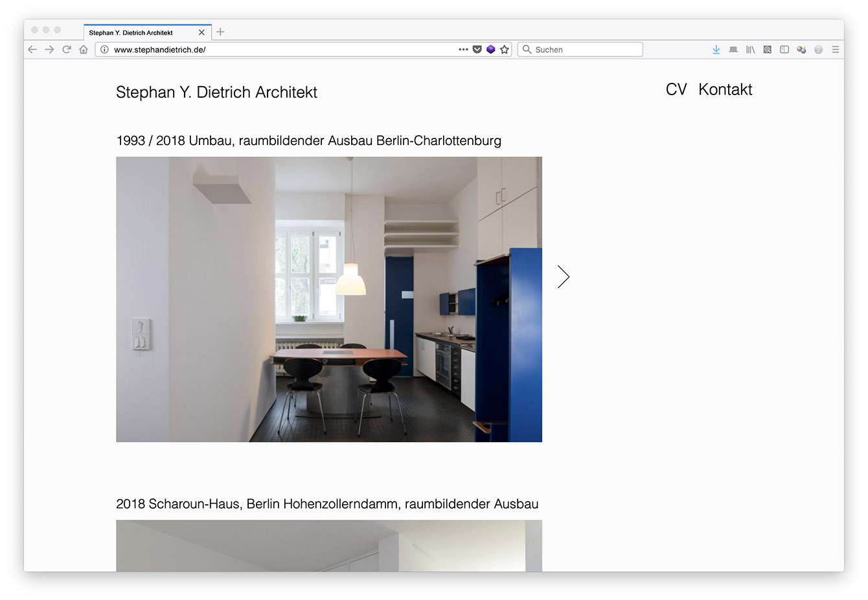Open the CV page
The height and width of the screenshot is (600, 868).
[x=676, y=89]
